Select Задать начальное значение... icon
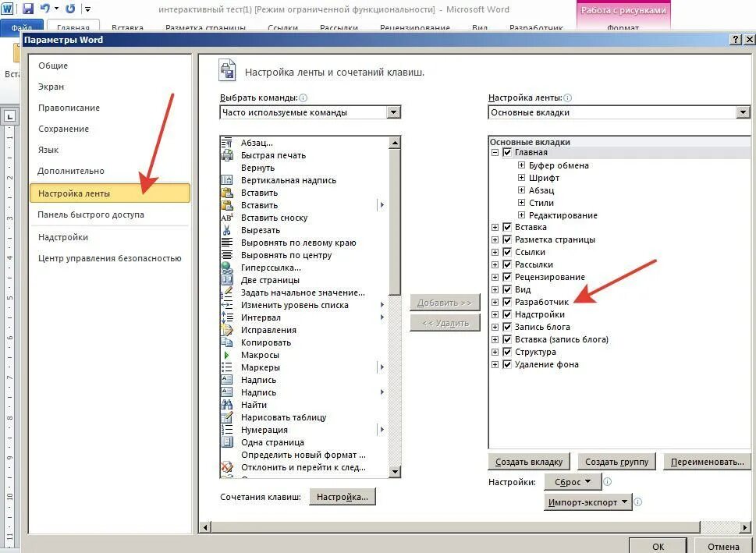The width and height of the screenshot is (756, 553). [x=226, y=292]
